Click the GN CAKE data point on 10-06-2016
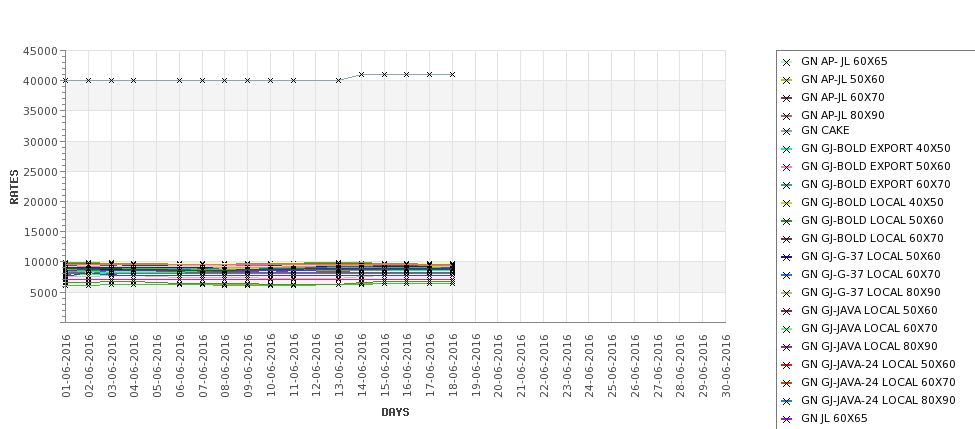Viewport: 975px width, 429px height. [x=270, y=81]
